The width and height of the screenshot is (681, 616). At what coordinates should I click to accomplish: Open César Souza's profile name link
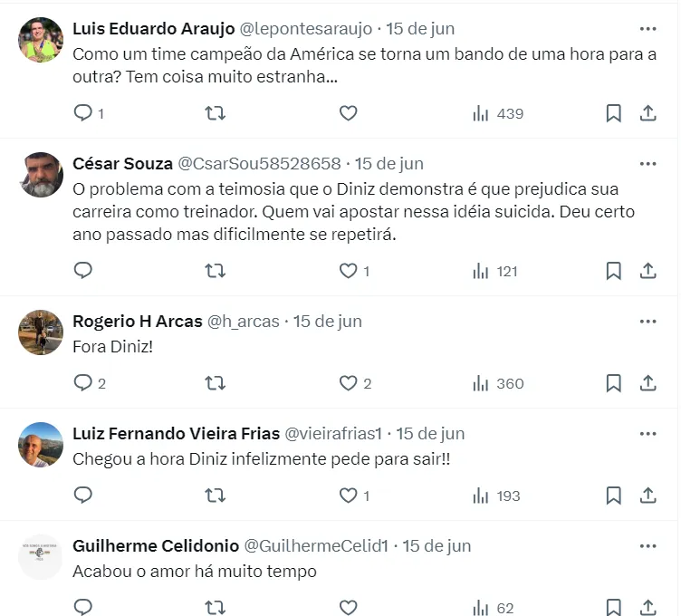[x=122, y=164]
